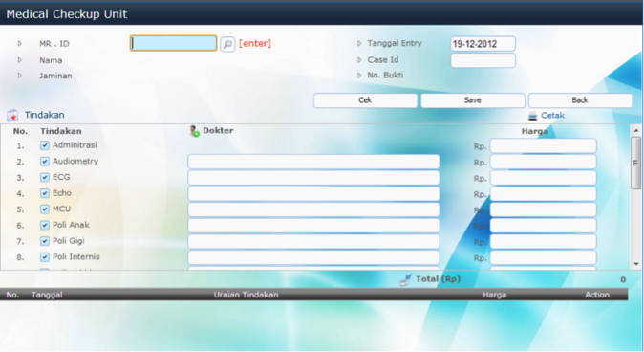
Task: Click the Cek button
Action: point(365,100)
